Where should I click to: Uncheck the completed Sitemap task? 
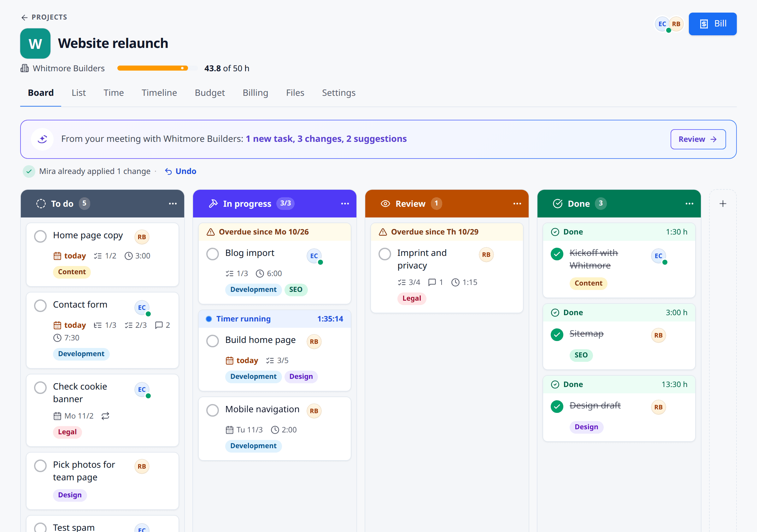coord(557,335)
